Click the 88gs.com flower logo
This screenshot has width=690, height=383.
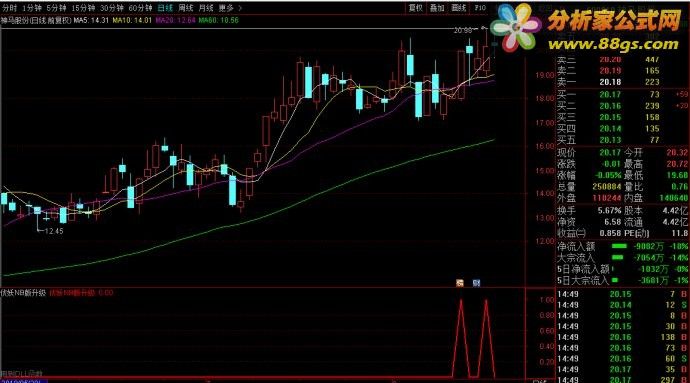coord(516,27)
